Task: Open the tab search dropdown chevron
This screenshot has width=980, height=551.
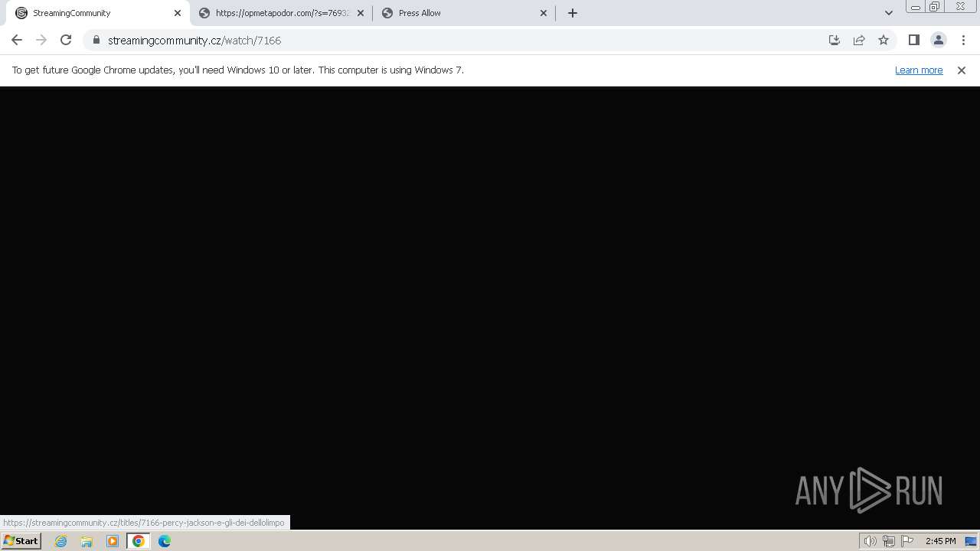Action: (x=889, y=13)
